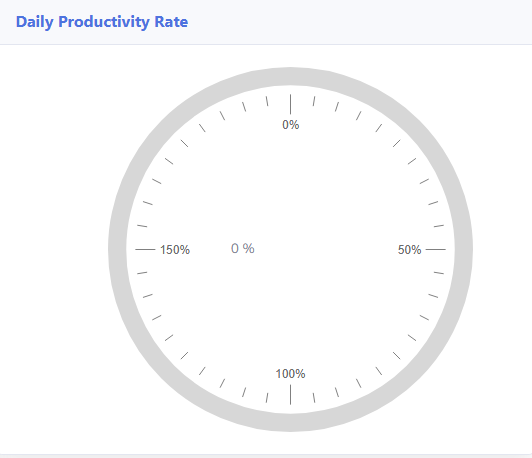Click the 0% label at gauge top
The height and width of the screenshot is (458, 532).
[x=291, y=125]
